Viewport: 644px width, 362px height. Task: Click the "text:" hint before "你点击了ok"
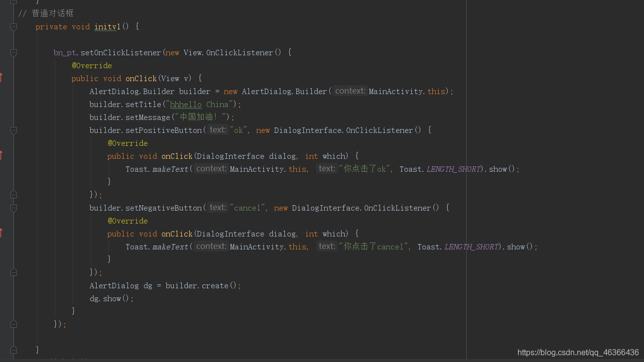(x=327, y=169)
